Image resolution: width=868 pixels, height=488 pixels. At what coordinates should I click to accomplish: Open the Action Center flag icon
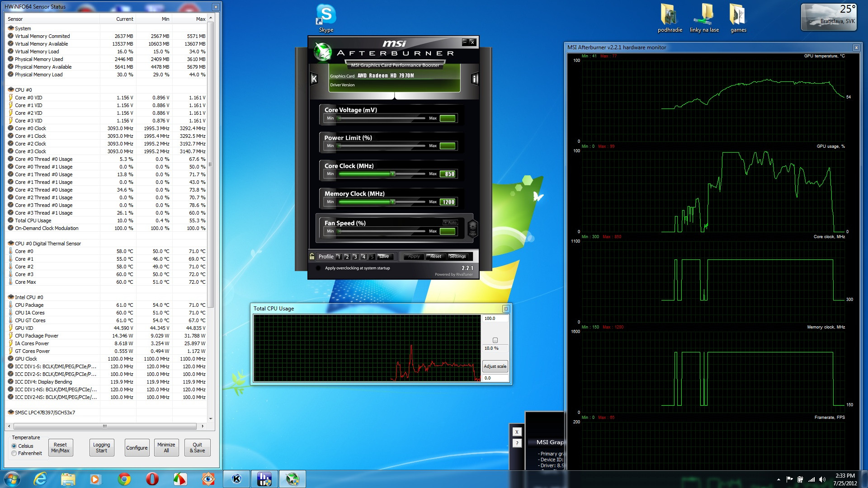point(789,479)
